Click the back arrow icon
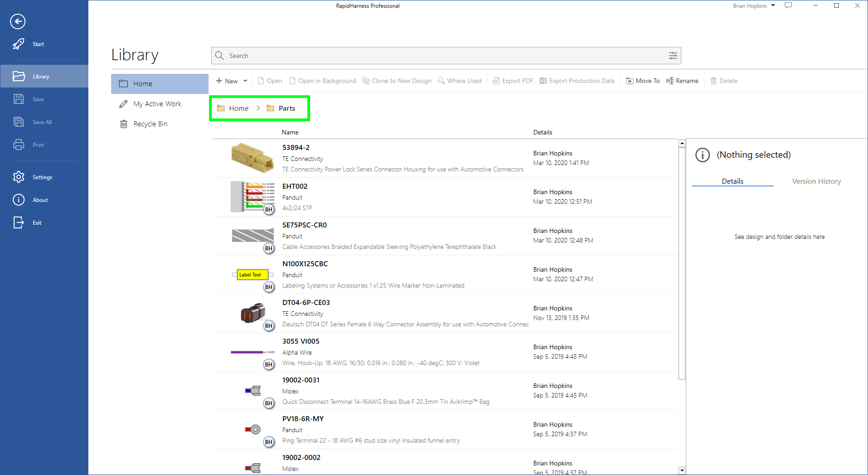The image size is (868, 475). pos(18,21)
